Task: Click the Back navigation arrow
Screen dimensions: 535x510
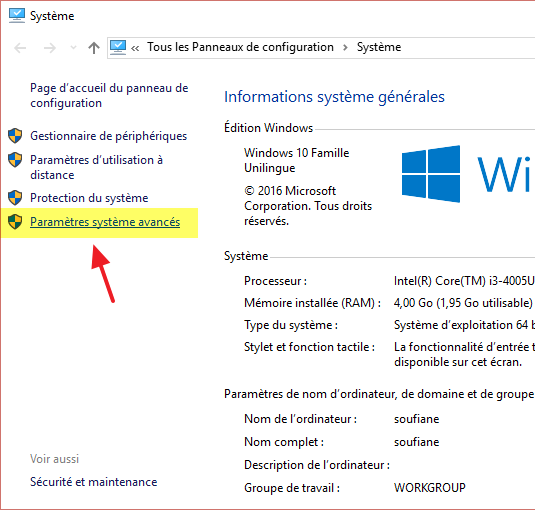Action: [x=20, y=48]
